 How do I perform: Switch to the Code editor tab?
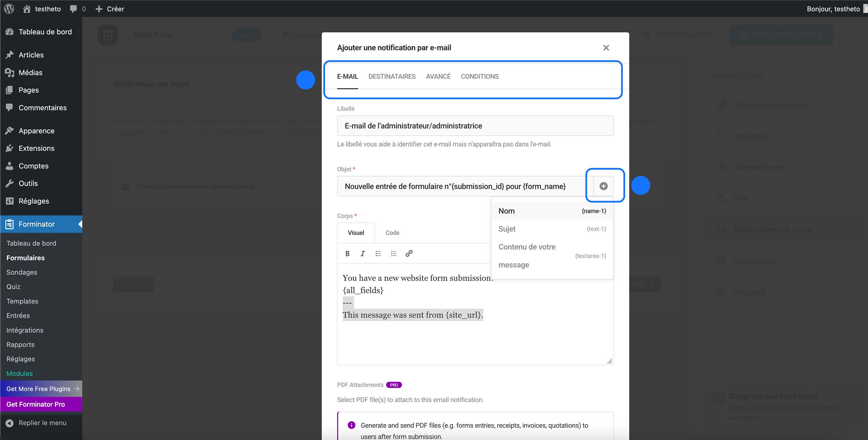pos(392,232)
